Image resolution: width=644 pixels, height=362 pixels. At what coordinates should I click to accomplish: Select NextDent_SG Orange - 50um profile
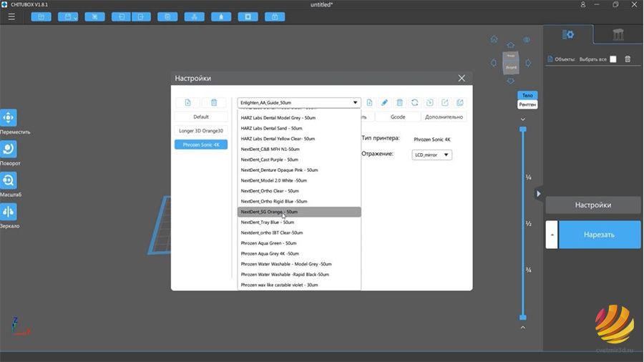(299, 212)
